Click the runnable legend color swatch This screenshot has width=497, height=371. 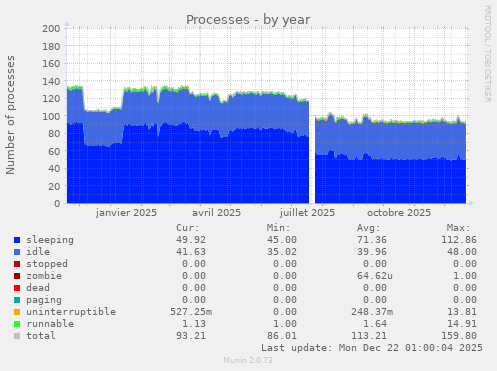coord(17,324)
